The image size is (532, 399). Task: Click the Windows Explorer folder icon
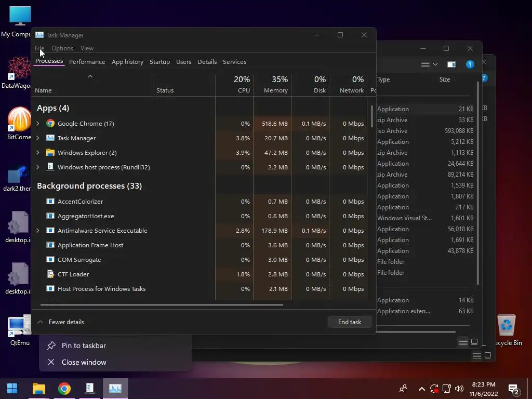(50, 153)
